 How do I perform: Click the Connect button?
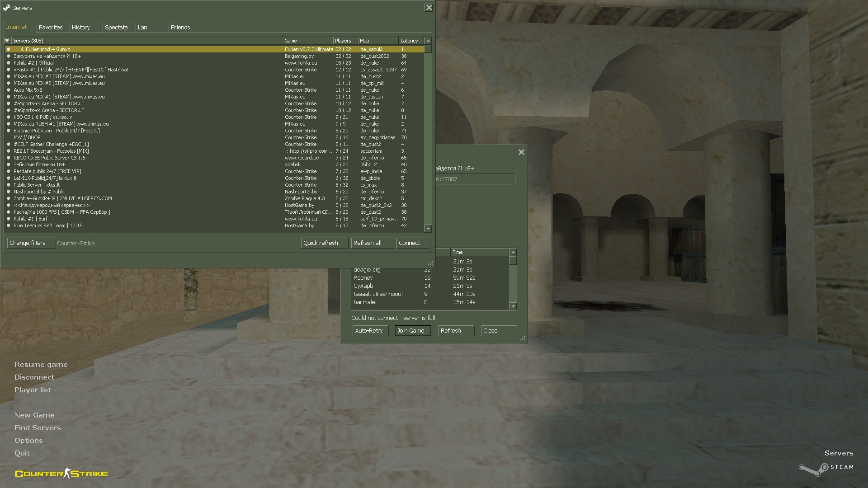[x=413, y=243]
